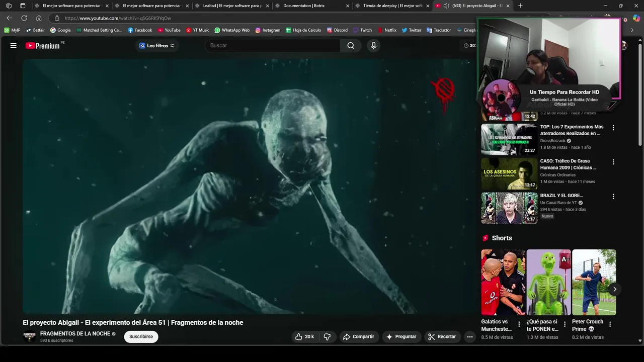
Task: Open the Traductor bookmark
Action: pyautogui.click(x=439, y=30)
